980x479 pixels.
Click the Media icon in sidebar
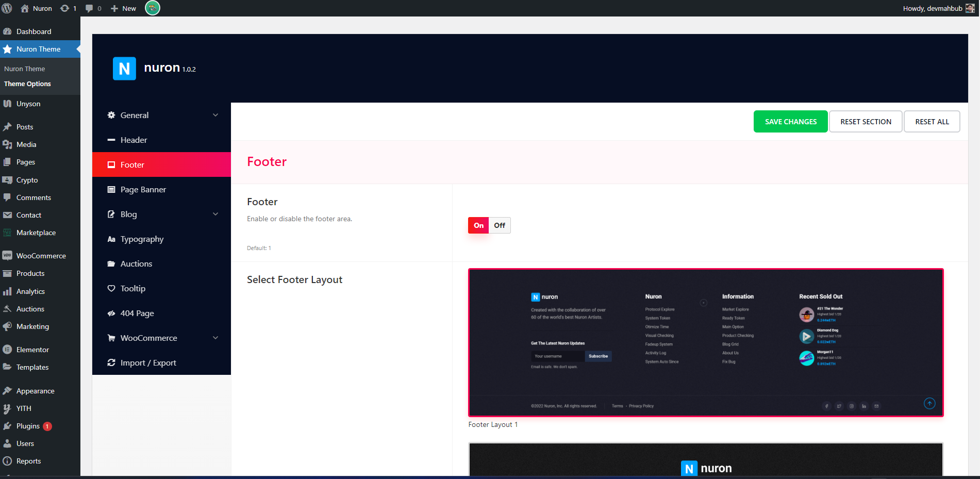7,144
